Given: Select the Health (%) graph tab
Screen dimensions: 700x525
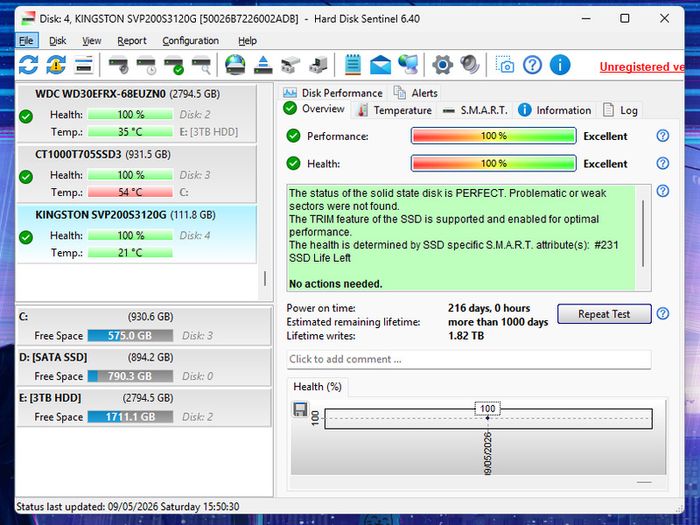Looking at the screenshot, I should point(317,387).
